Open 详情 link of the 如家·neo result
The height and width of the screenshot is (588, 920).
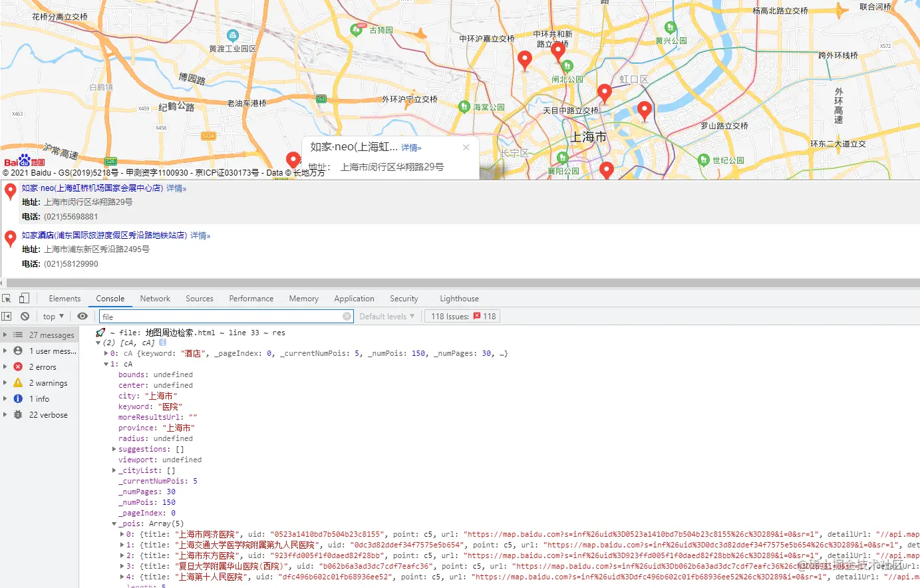click(176, 188)
